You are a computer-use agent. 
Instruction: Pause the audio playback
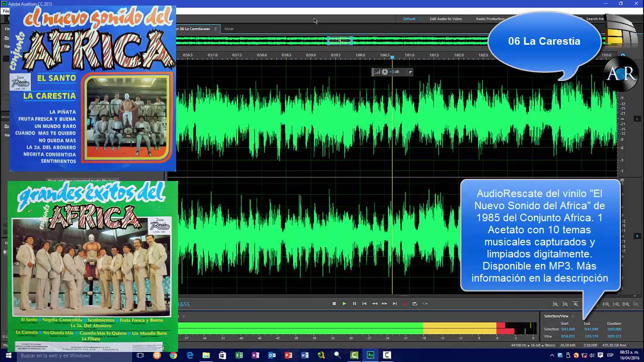click(x=354, y=304)
